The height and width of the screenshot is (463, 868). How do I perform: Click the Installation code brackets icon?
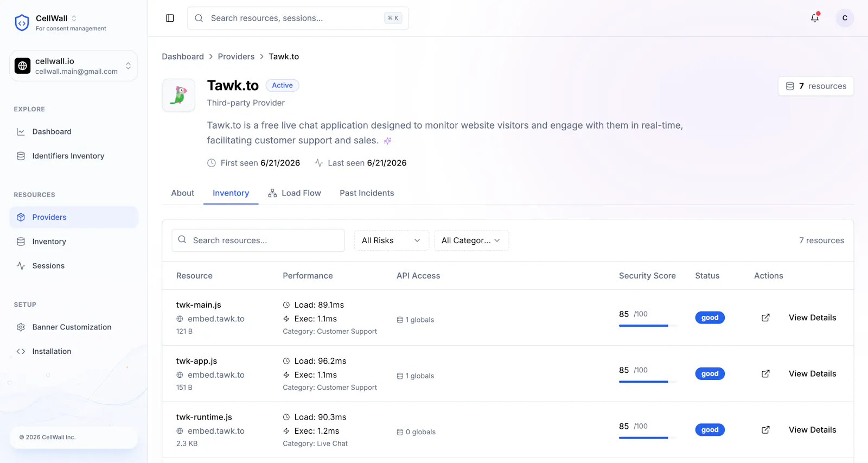(x=21, y=351)
